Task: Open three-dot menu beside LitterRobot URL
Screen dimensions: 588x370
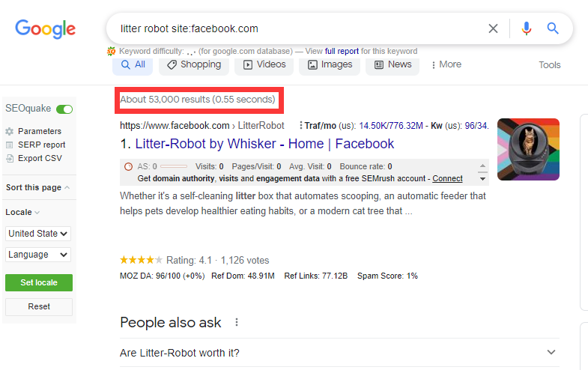Action: point(300,126)
